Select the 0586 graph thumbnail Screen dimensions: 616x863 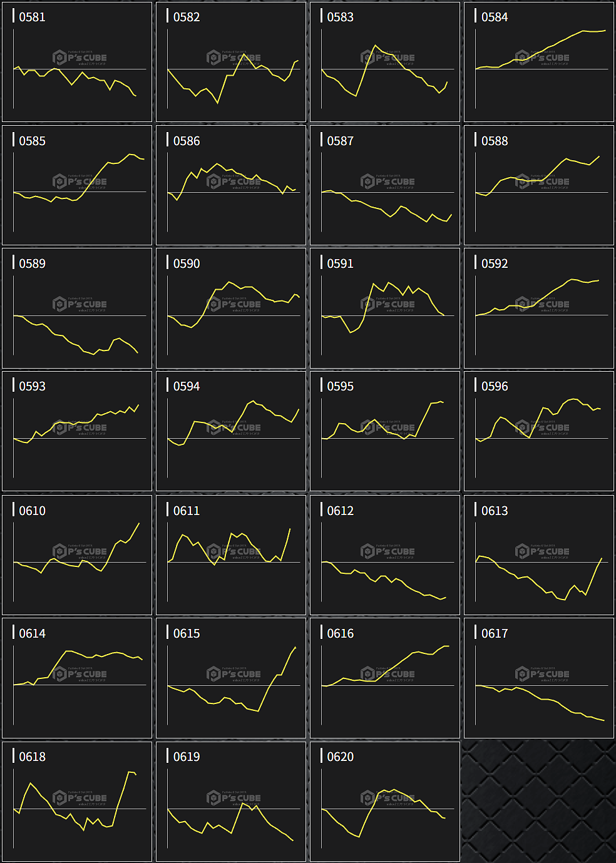point(231,185)
